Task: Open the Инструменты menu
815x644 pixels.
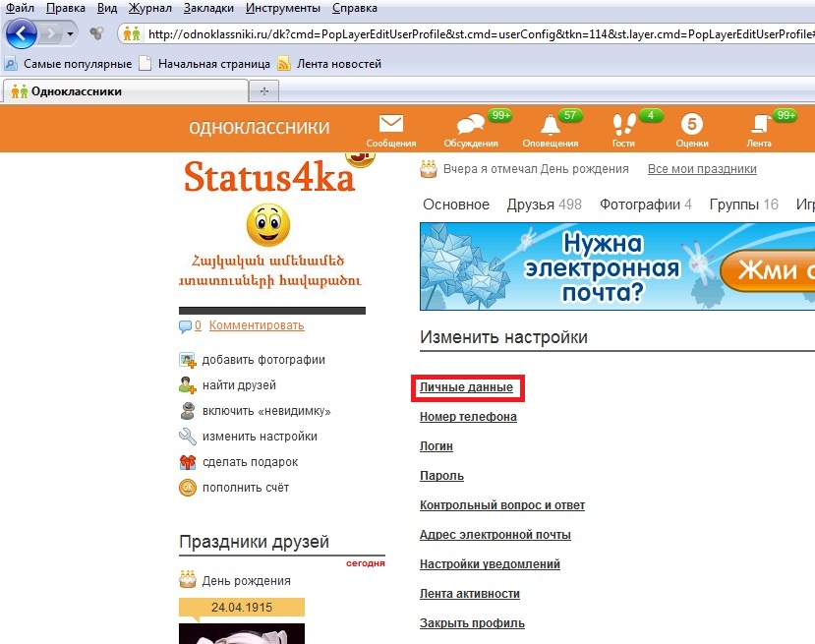Action: coord(283,8)
